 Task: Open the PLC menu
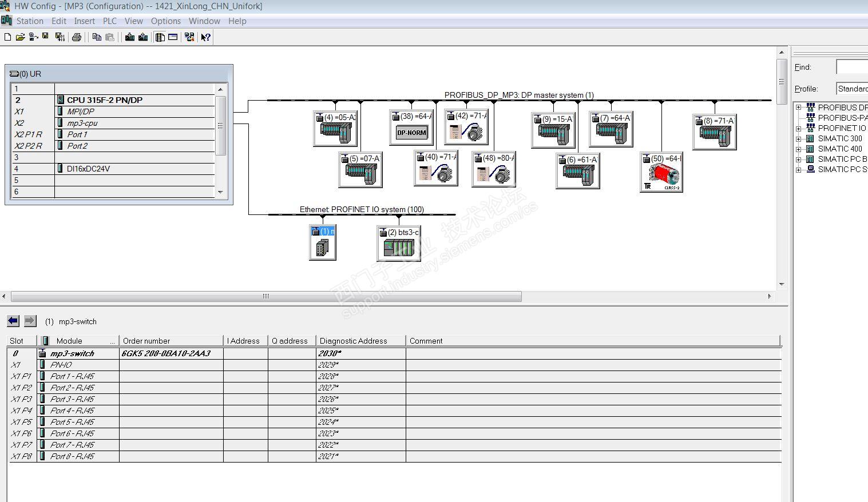pos(110,21)
